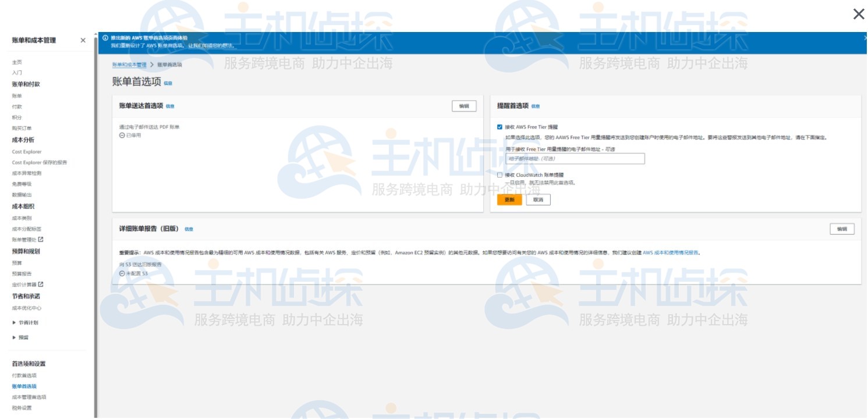Viewport: 868px width, 419px height.
Task: Open 定价计算器 via its external link icon
Action: [41, 284]
